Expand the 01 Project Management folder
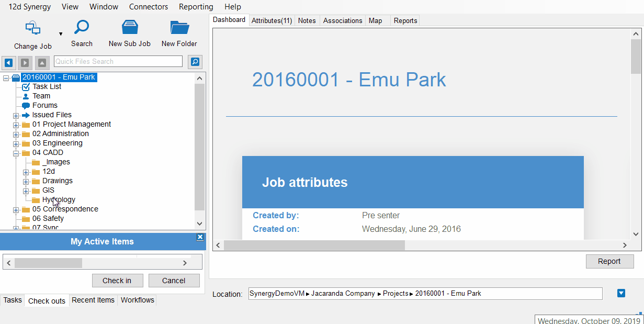Viewport: 644px width, 324px height. click(16, 125)
